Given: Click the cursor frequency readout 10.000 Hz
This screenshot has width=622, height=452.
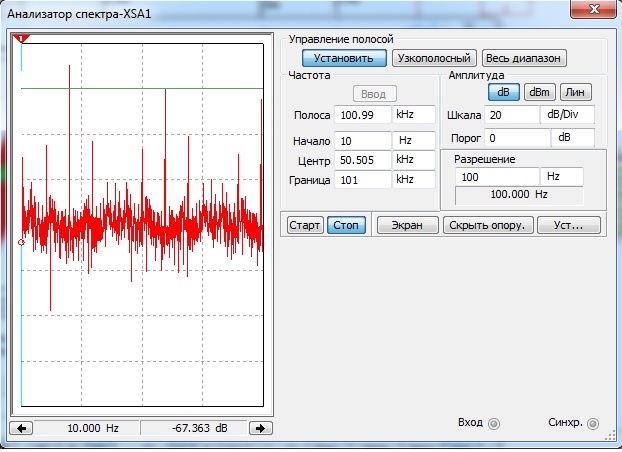Looking at the screenshot, I should 87,428.
